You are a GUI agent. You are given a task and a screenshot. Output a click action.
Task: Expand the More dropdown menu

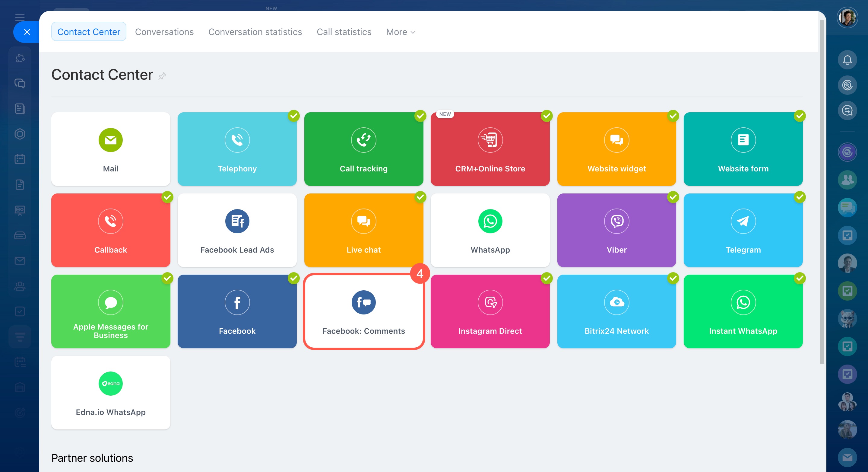(x=400, y=32)
